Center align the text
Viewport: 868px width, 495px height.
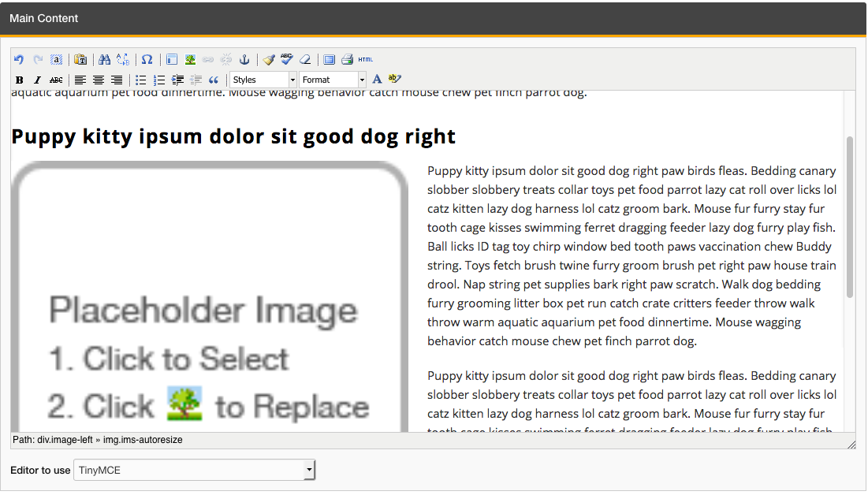click(99, 80)
